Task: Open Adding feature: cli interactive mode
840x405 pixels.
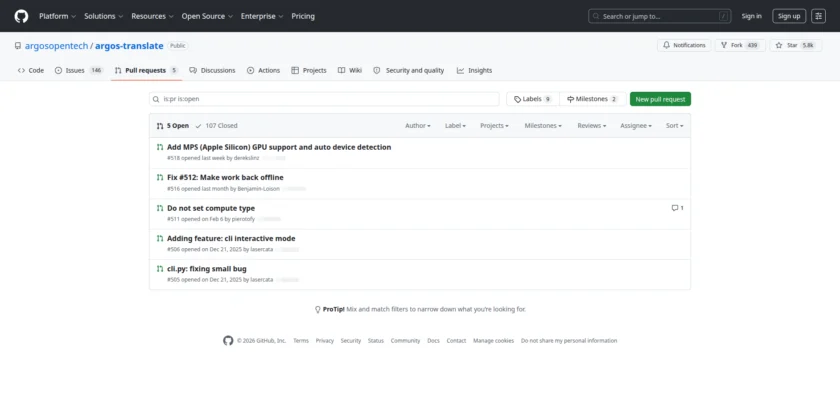Action: point(231,238)
